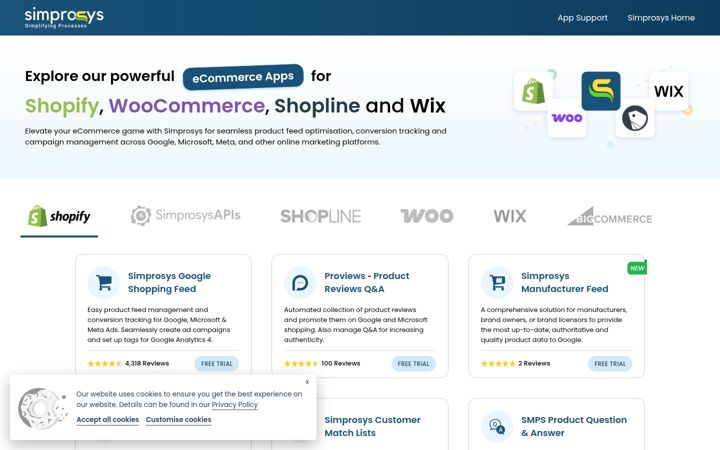Click the "2 Reviews" text
The width and height of the screenshot is (720, 450).
coord(534,363)
